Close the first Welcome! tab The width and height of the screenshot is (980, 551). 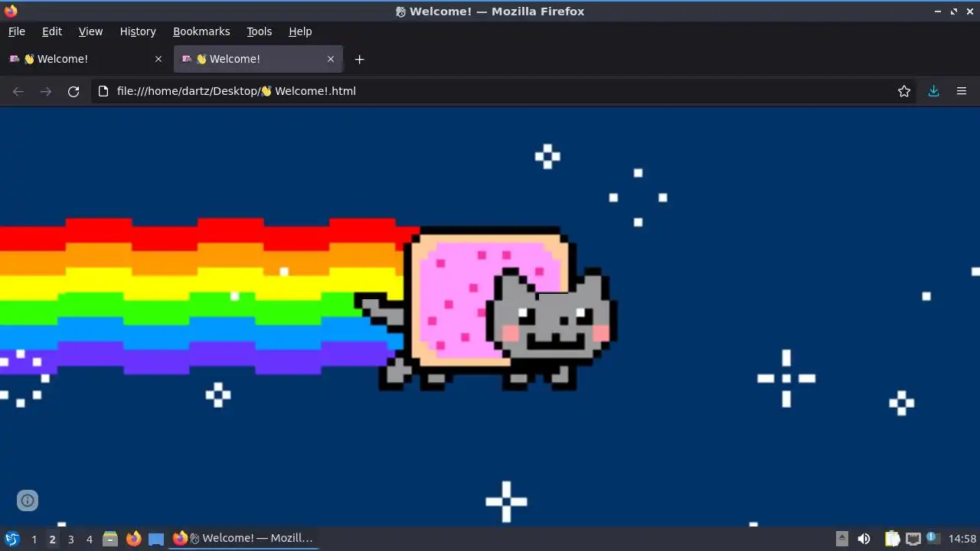(158, 59)
